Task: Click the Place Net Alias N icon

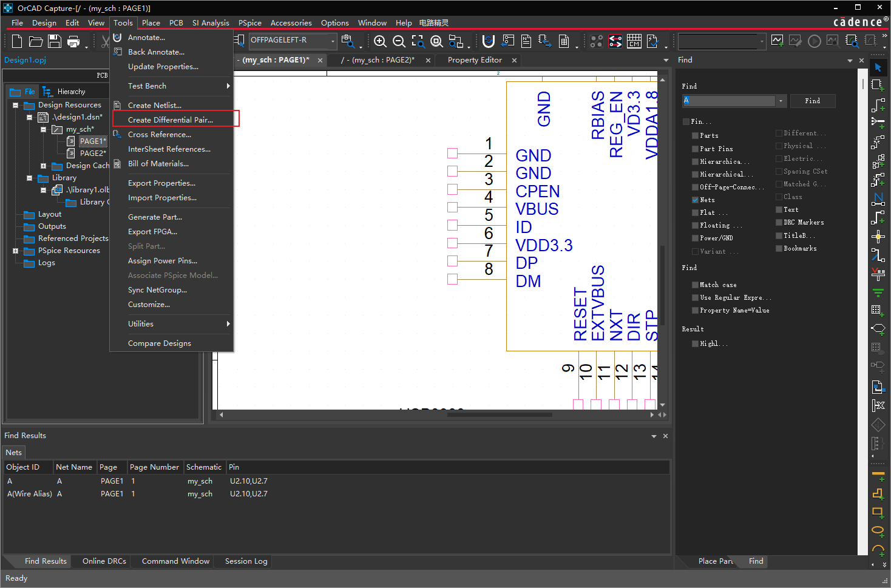Action: point(878,198)
